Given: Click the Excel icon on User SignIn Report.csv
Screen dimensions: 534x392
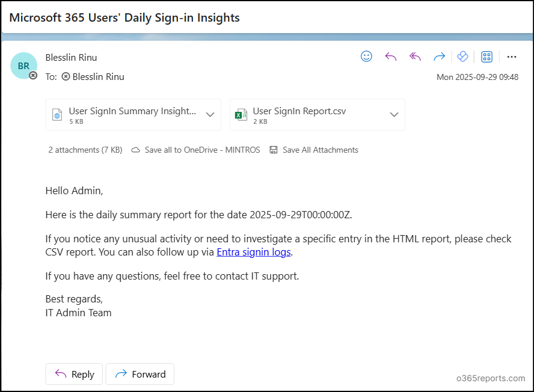Looking at the screenshot, I should [x=241, y=114].
